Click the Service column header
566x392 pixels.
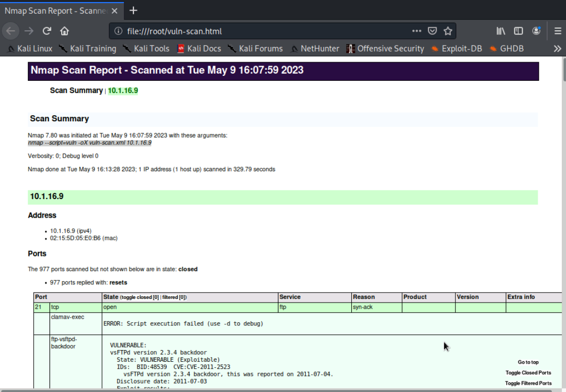pos(315,297)
